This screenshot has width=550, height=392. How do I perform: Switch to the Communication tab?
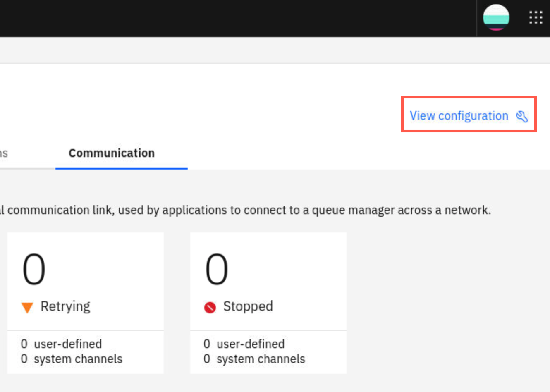coord(112,153)
